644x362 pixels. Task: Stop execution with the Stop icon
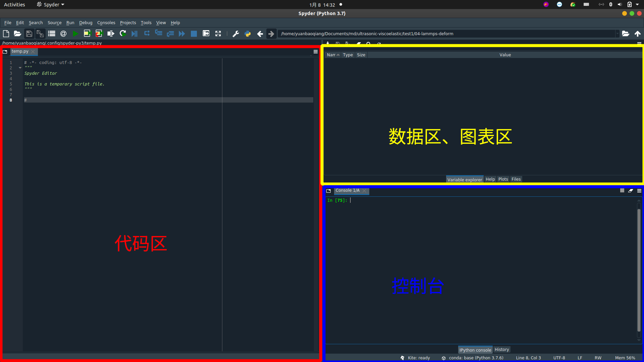pyautogui.click(x=194, y=34)
